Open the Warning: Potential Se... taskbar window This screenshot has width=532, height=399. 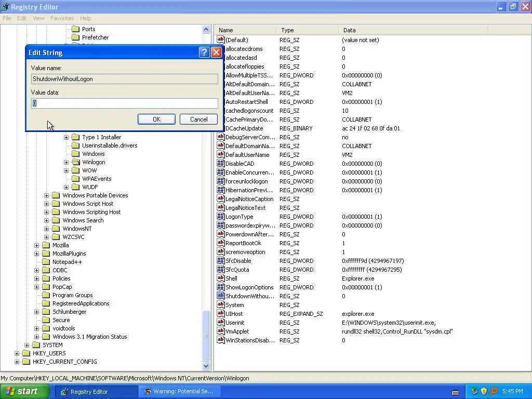pyautogui.click(x=180, y=392)
